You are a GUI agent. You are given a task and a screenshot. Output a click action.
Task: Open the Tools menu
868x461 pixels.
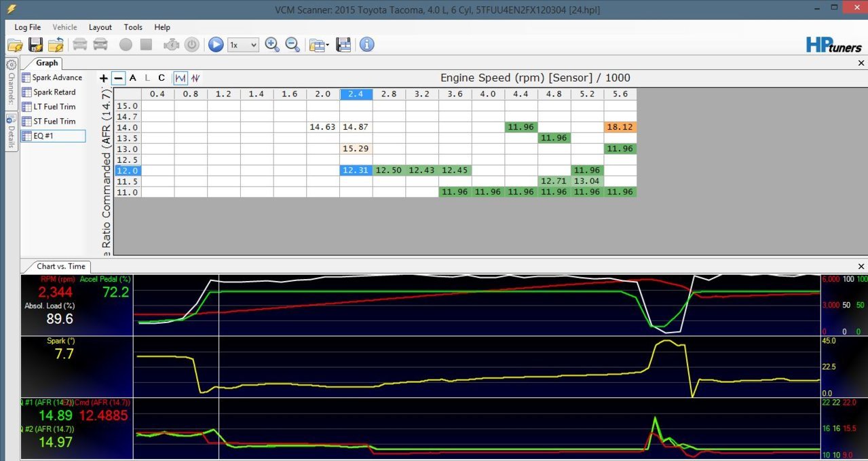(133, 27)
